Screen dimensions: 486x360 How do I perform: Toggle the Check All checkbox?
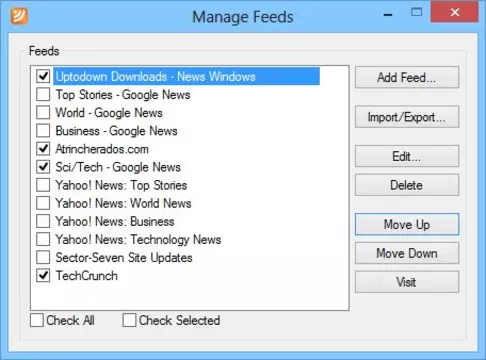click(37, 320)
